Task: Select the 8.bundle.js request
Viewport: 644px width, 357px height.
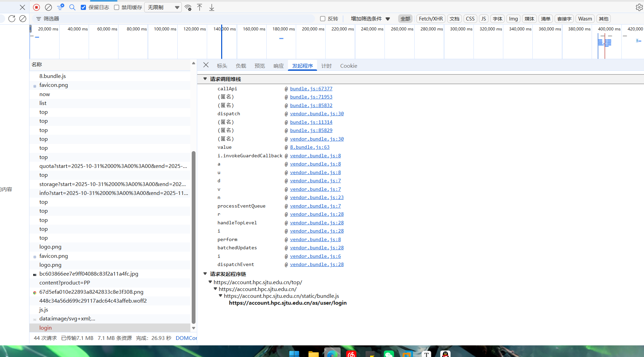Action: coord(110,76)
